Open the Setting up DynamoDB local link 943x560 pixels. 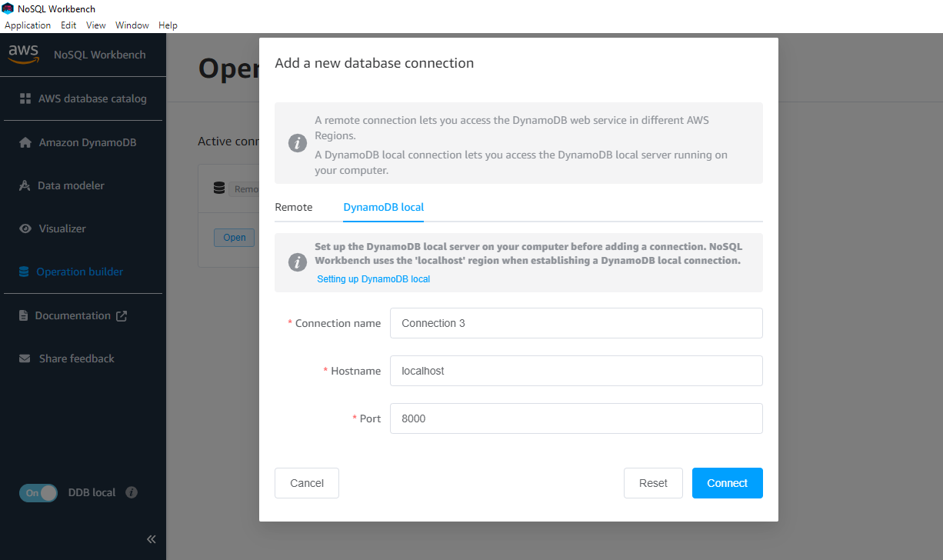[373, 279]
